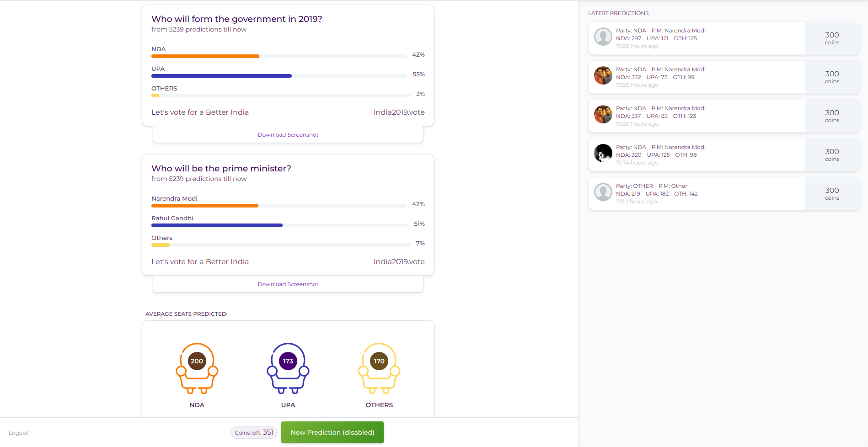
Task: Click India2019.vote text in government card
Action: point(399,112)
